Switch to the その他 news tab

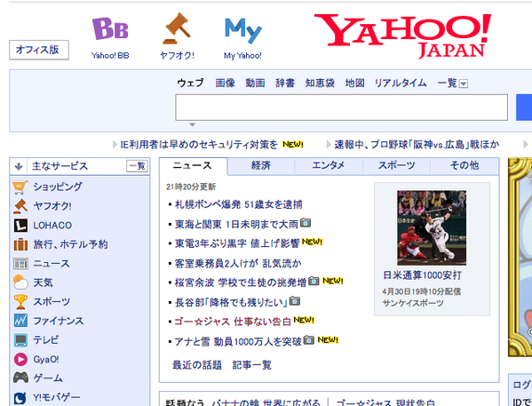pyautogui.click(x=465, y=165)
